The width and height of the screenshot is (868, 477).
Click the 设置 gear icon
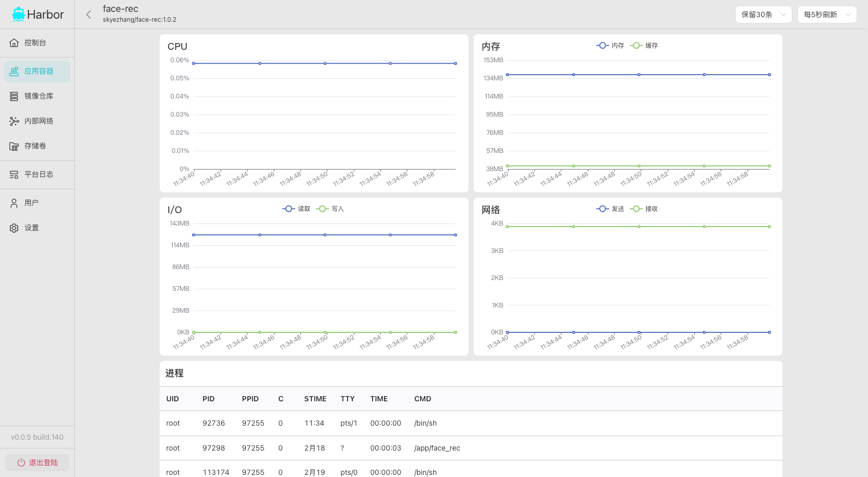tap(14, 228)
